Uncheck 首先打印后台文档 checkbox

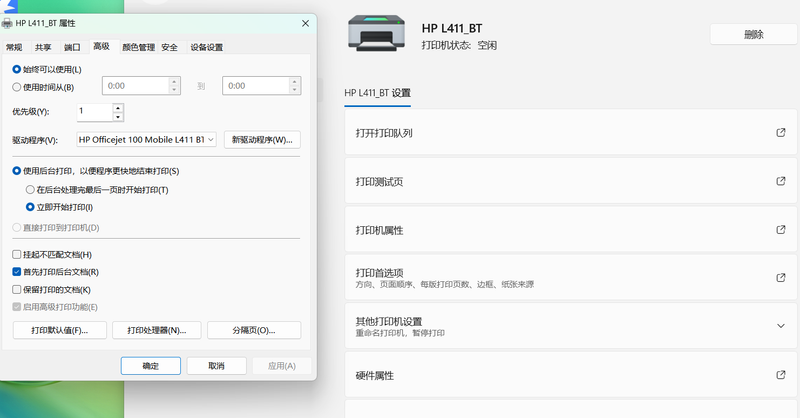tap(16, 272)
